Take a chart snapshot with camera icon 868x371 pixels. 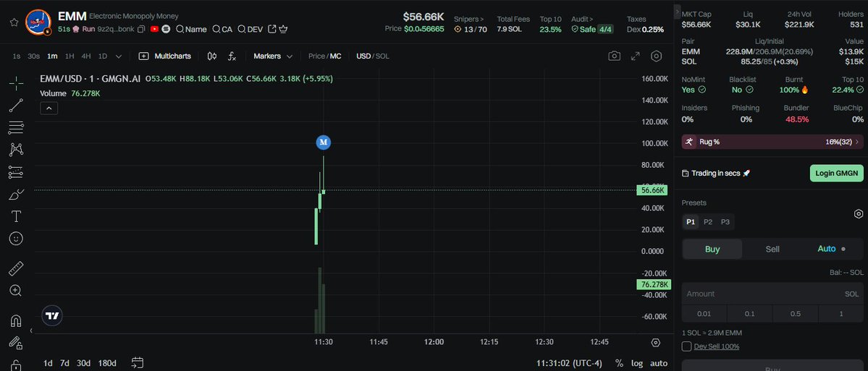614,56
